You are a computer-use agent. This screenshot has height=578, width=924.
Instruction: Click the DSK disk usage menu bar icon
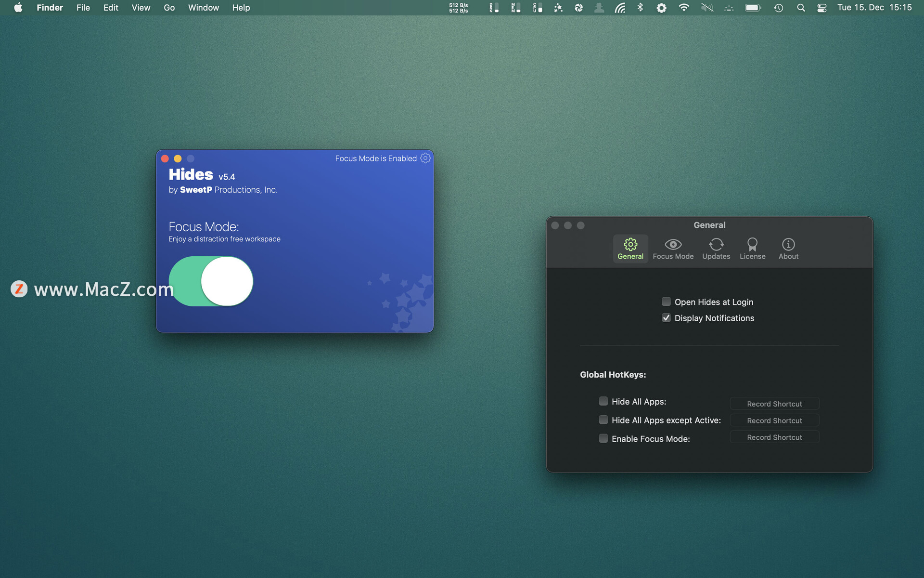(x=494, y=8)
